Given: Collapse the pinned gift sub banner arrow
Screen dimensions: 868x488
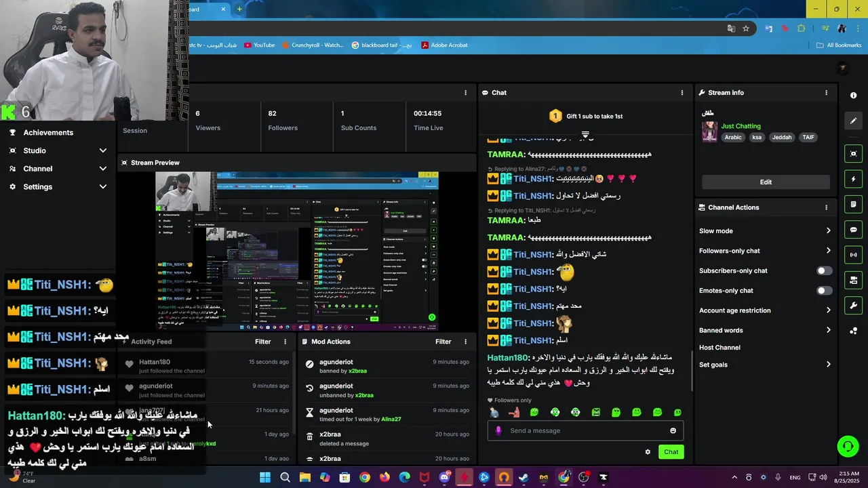Looking at the screenshot, I should pos(585,134).
